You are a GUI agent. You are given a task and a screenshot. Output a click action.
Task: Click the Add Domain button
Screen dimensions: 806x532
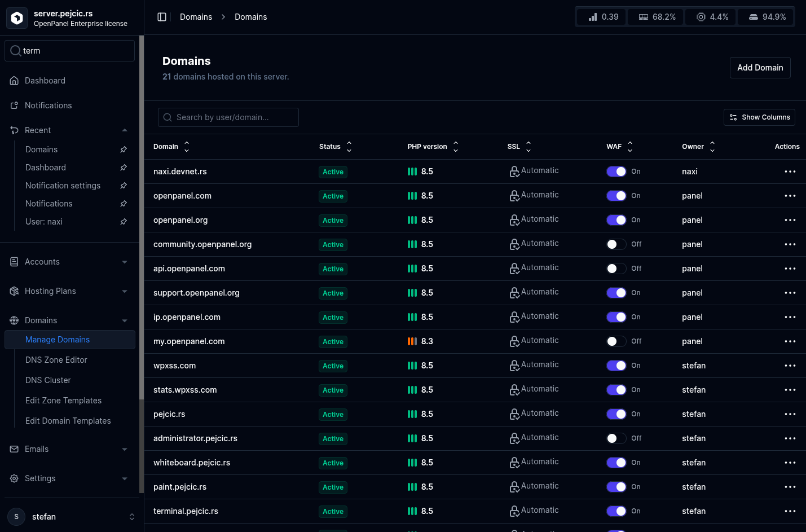click(x=760, y=68)
